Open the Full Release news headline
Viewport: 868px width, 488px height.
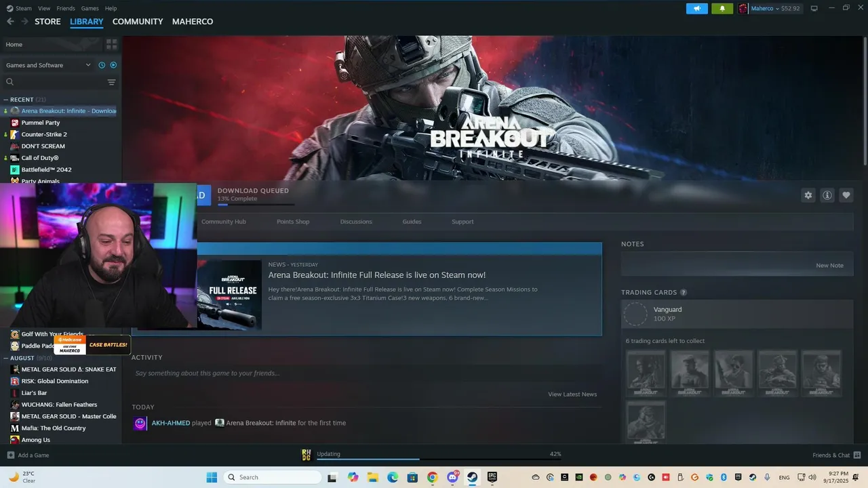pyautogui.click(x=377, y=275)
